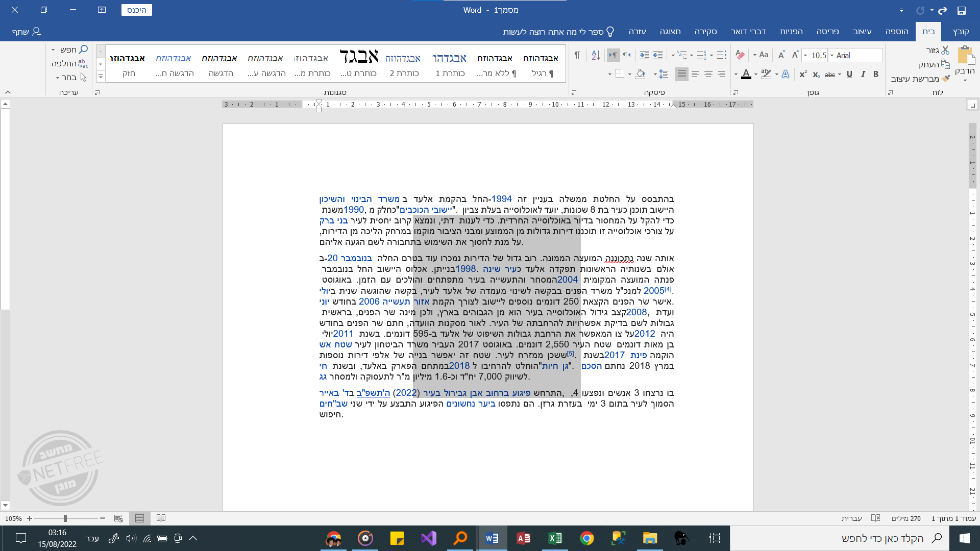
Task: Click the zoom slider handle
Action: click(65, 518)
